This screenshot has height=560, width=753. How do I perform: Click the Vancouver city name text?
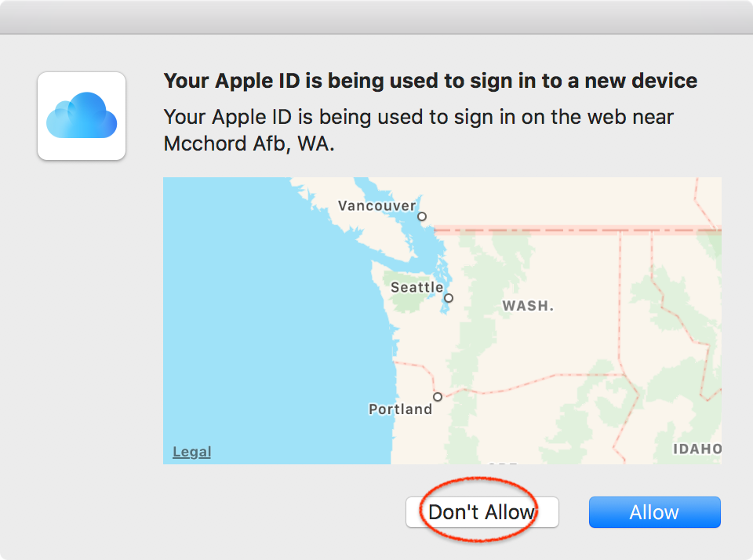376,205
